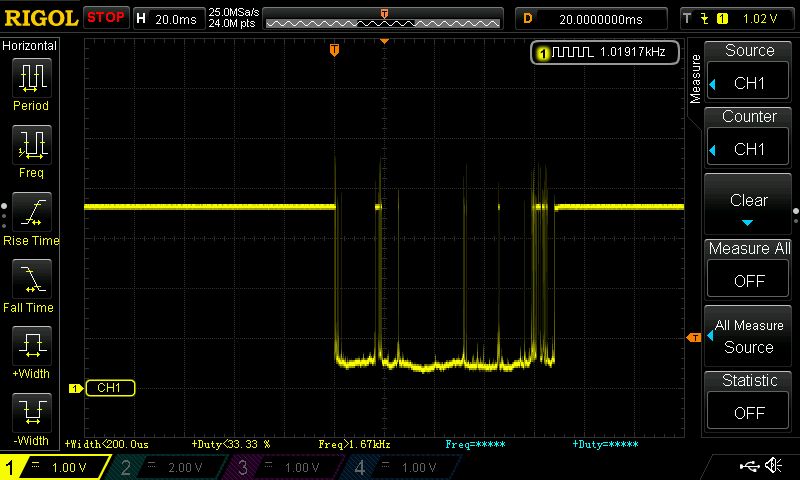Click the vertical Measure tab label
The image size is (800, 480).
point(695,79)
